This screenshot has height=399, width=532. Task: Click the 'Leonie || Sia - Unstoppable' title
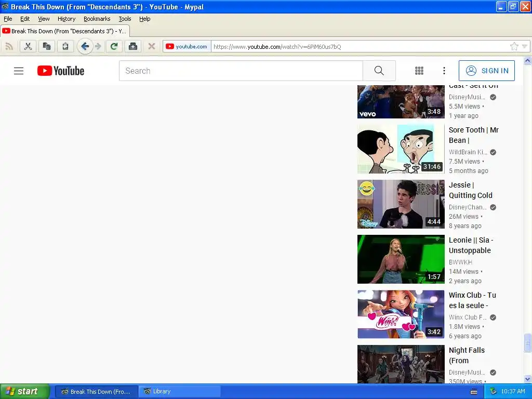(x=471, y=245)
